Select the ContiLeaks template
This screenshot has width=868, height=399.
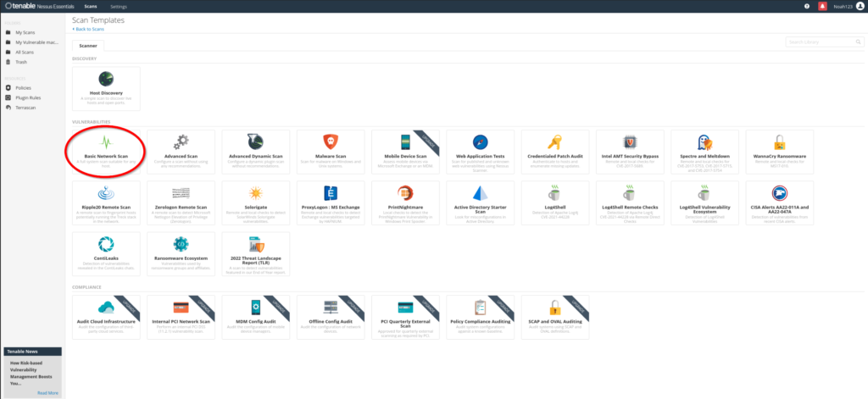(106, 254)
